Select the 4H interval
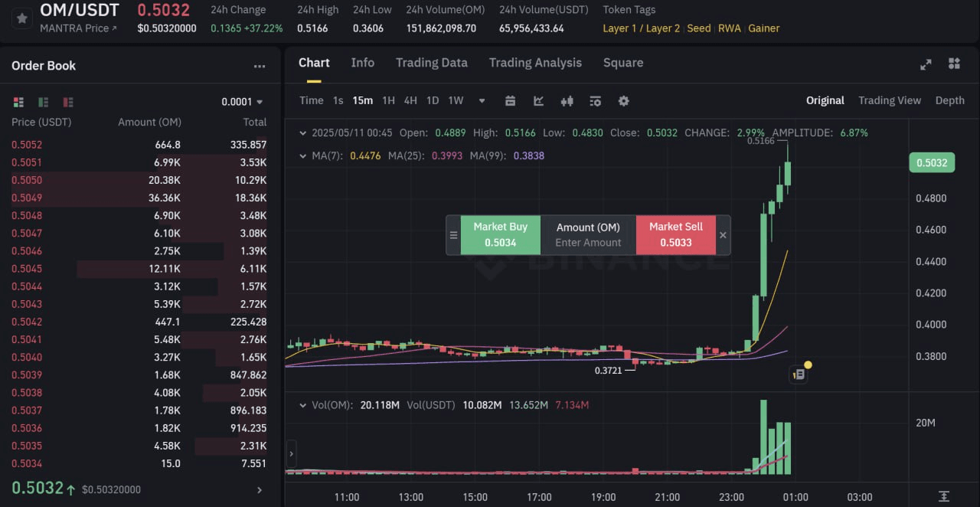The height and width of the screenshot is (507, 980). pos(410,100)
